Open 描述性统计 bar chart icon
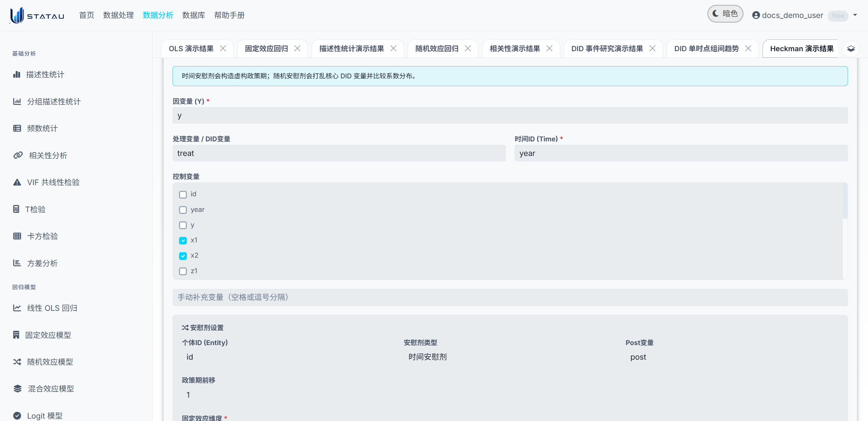 pyautogui.click(x=17, y=74)
